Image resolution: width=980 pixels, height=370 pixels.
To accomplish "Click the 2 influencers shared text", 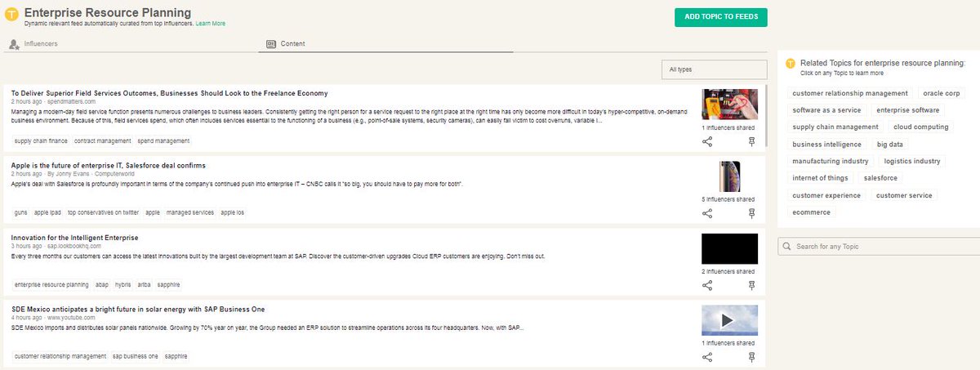I will (x=728, y=271).
